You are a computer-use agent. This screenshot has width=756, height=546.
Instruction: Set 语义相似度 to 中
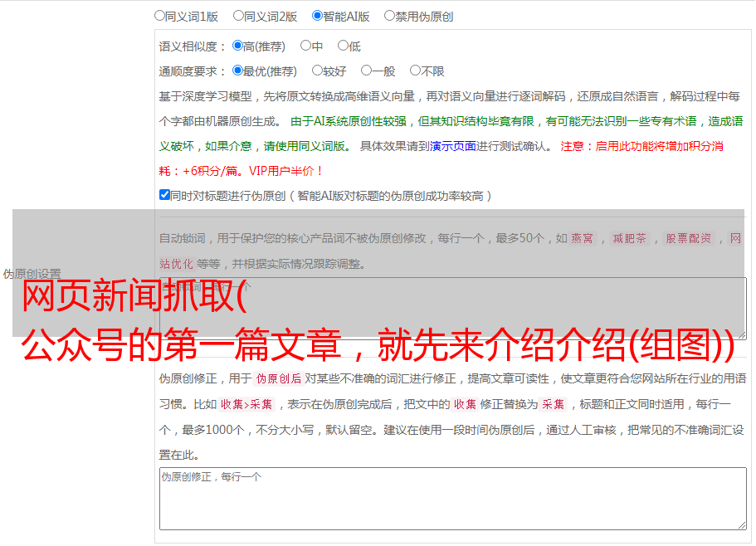click(305, 46)
